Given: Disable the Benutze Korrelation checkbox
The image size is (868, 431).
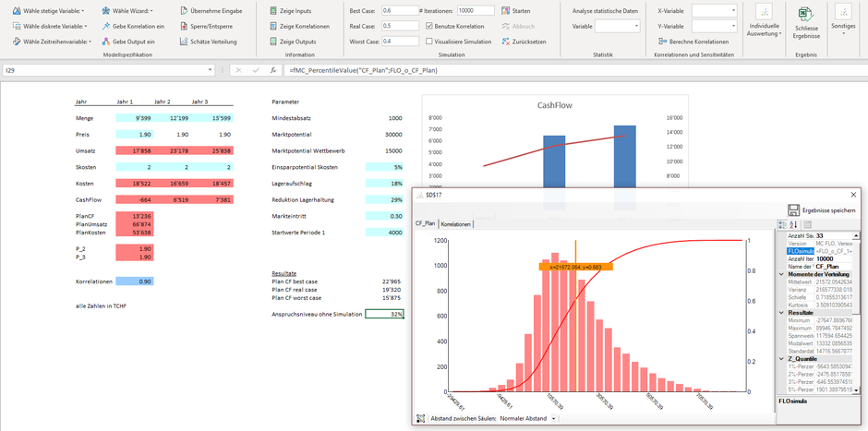Looking at the screenshot, I should click(429, 26).
